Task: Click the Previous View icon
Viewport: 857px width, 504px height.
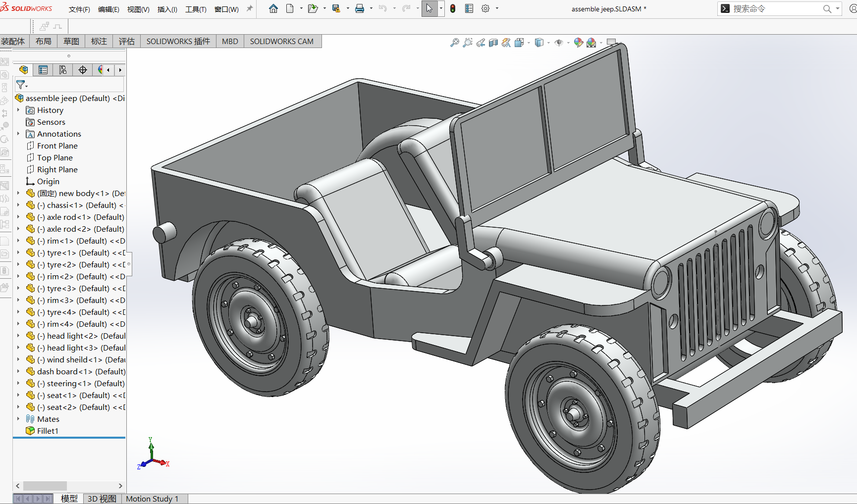Action: click(x=481, y=43)
